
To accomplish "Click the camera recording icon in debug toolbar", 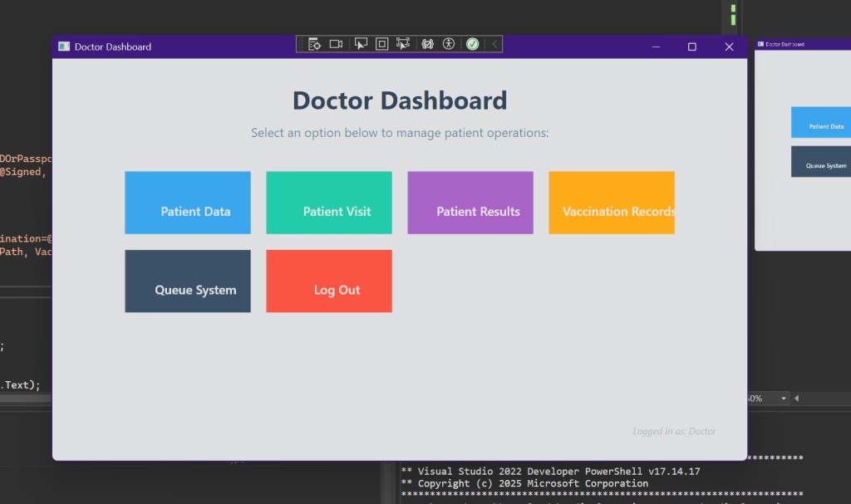I will [337, 44].
